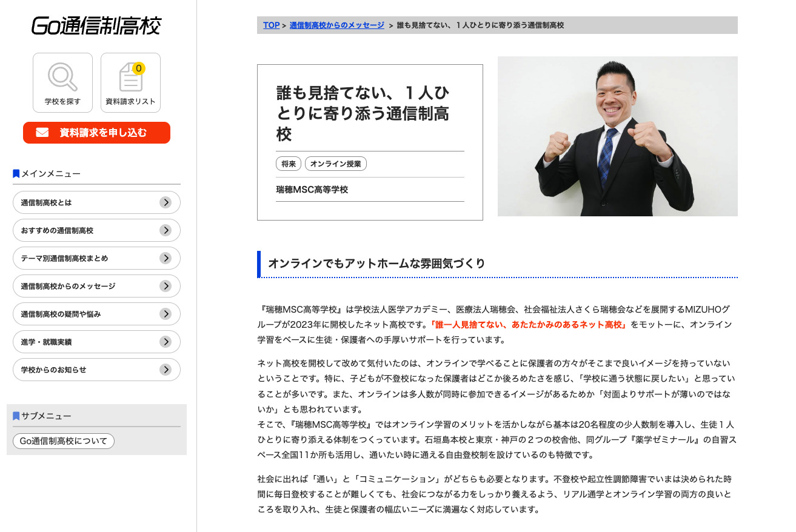Click the Go通信制高校 site logo
The width and height of the screenshot is (796, 532).
coord(96,25)
